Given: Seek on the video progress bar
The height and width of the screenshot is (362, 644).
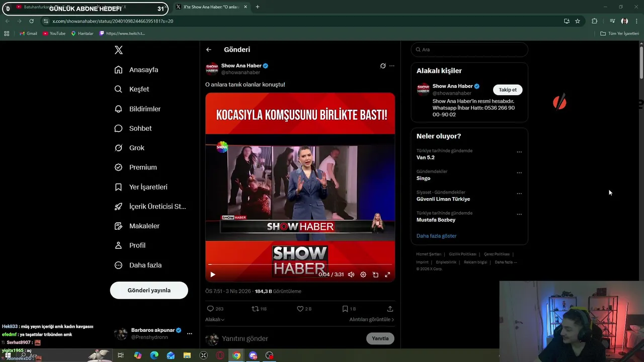Looking at the screenshot, I should (300, 264).
